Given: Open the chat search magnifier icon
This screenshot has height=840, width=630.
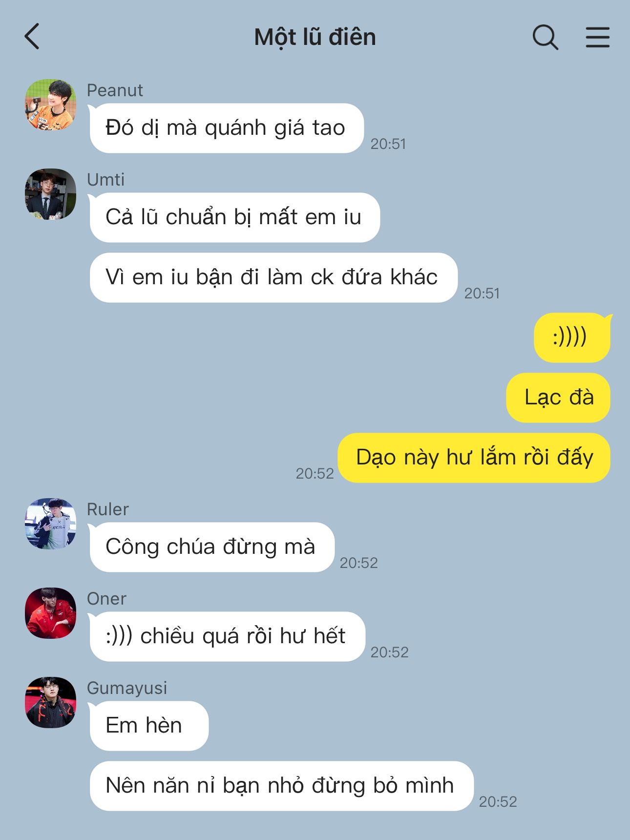Looking at the screenshot, I should [545, 37].
